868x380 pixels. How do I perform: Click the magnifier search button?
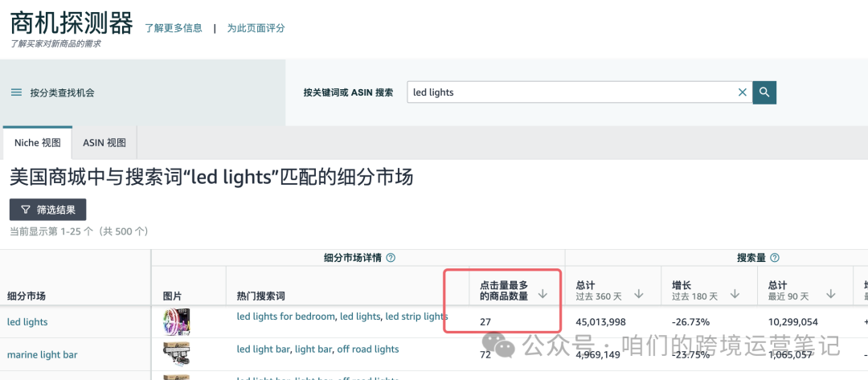coord(764,92)
